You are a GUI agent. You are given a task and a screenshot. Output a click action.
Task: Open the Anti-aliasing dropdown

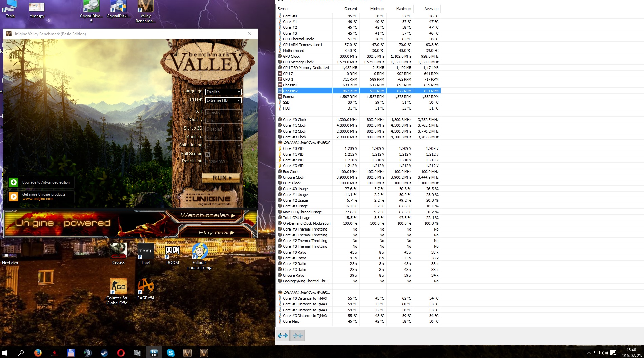tap(223, 146)
